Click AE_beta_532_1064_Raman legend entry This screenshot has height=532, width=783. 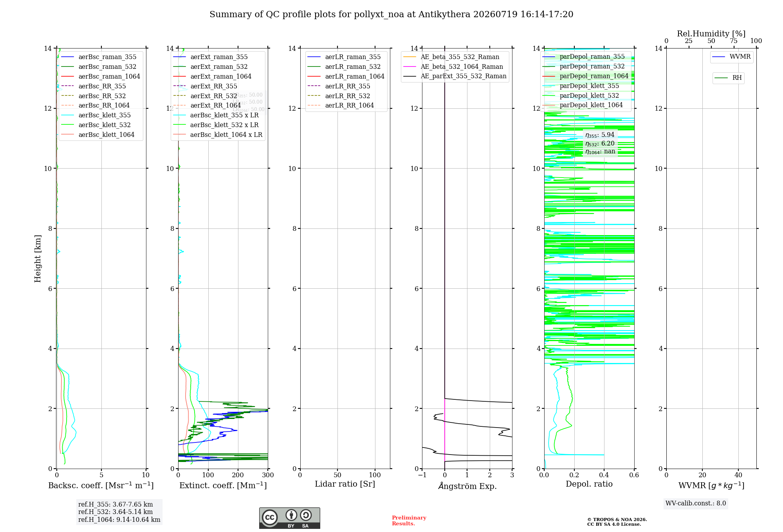coord(453,66)
